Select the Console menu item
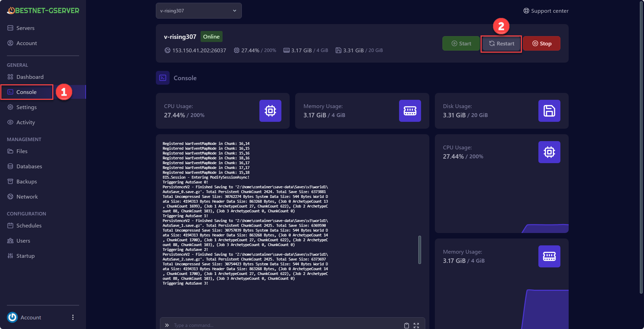Screen dimensions: 644x329 coord(26,92)
